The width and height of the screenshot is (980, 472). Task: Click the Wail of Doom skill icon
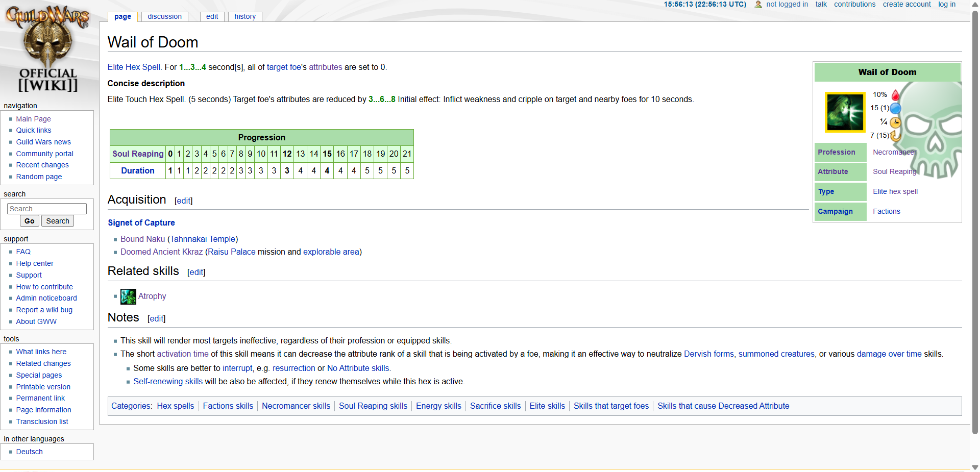845,112
